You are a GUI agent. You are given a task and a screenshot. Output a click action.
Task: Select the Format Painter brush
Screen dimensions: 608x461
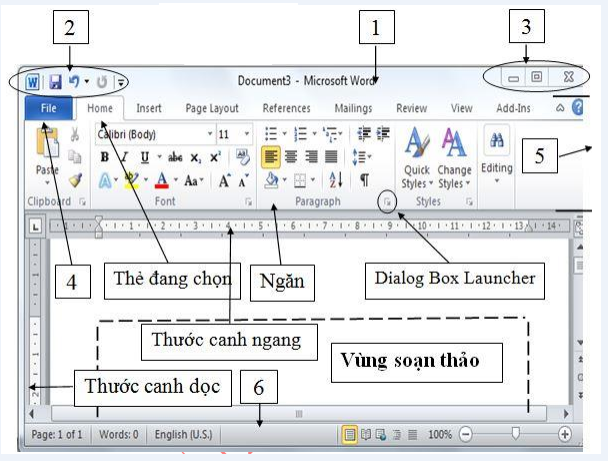75,180
